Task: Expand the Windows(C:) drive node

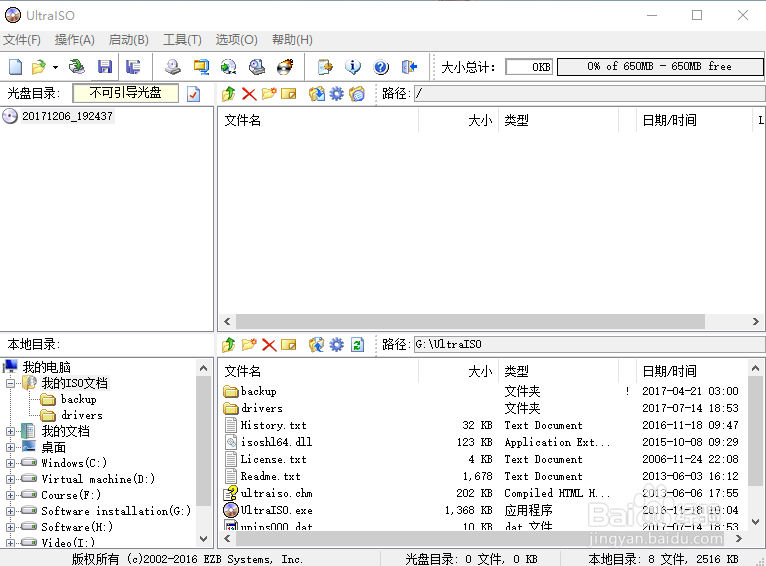Action: click(10, 463)
